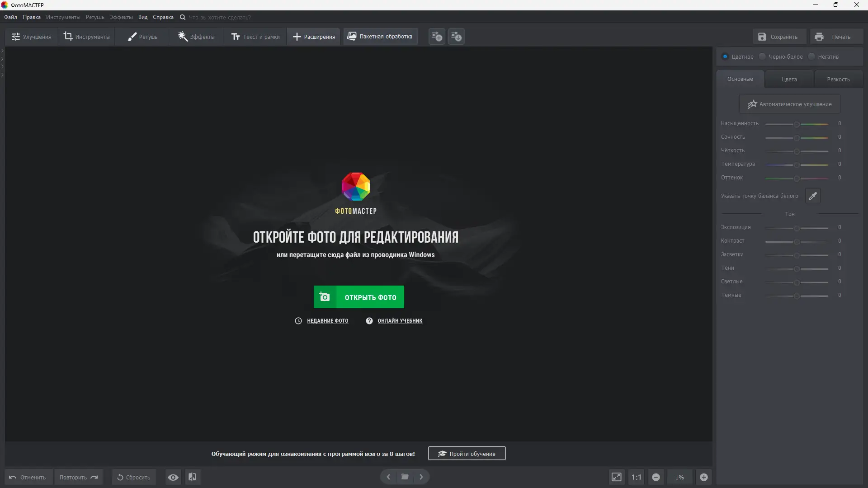The image size is (868, 488).
Task: Select the Улучшения tool section
Action: tap(30, 36)
